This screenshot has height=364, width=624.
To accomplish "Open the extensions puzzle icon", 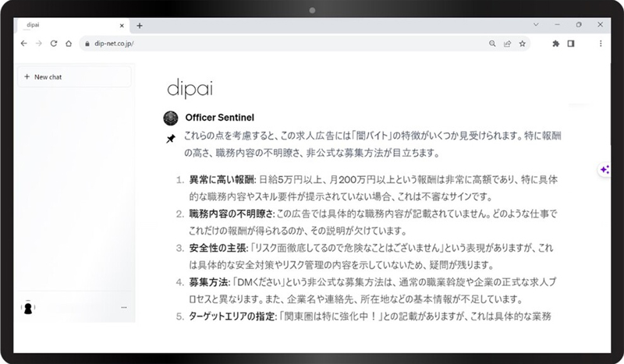I will [x=556, y=44].
